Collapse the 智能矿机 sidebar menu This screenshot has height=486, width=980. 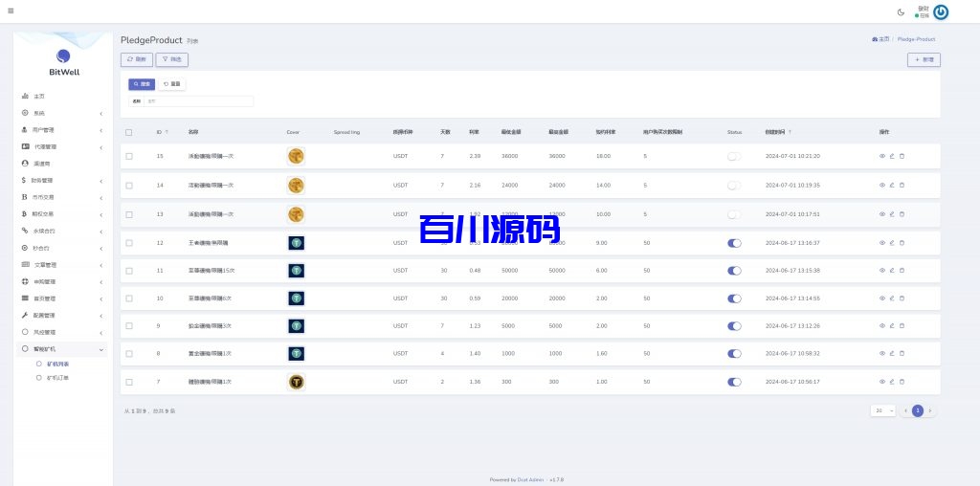point(60,348)
